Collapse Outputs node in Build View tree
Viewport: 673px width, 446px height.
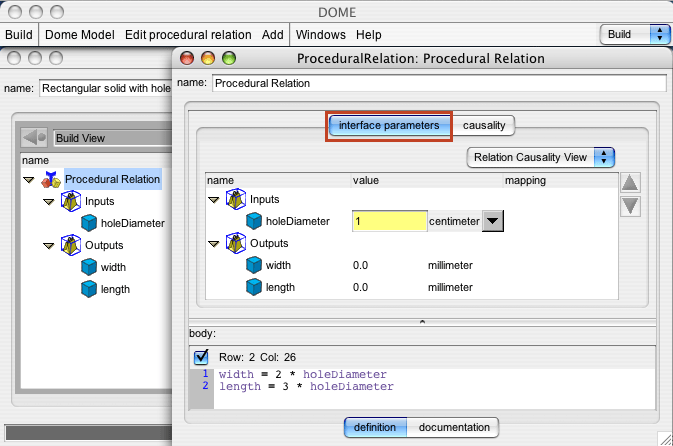pos(49,246)
